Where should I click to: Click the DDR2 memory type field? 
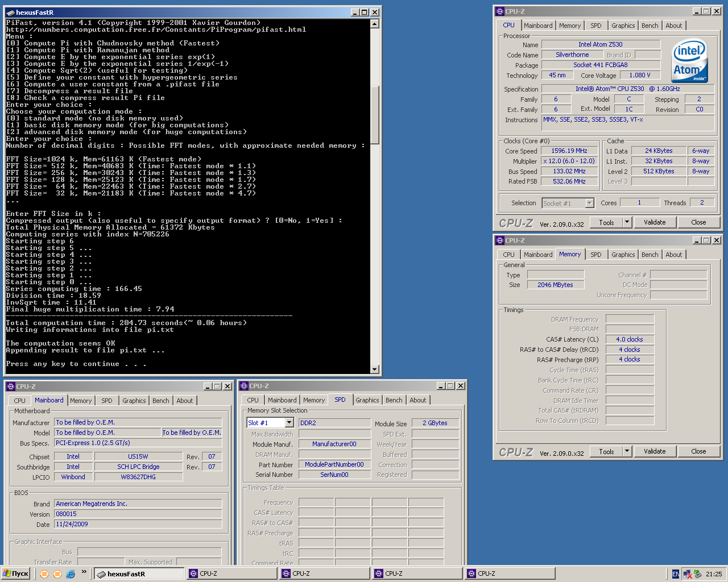(x=334, y=423)
